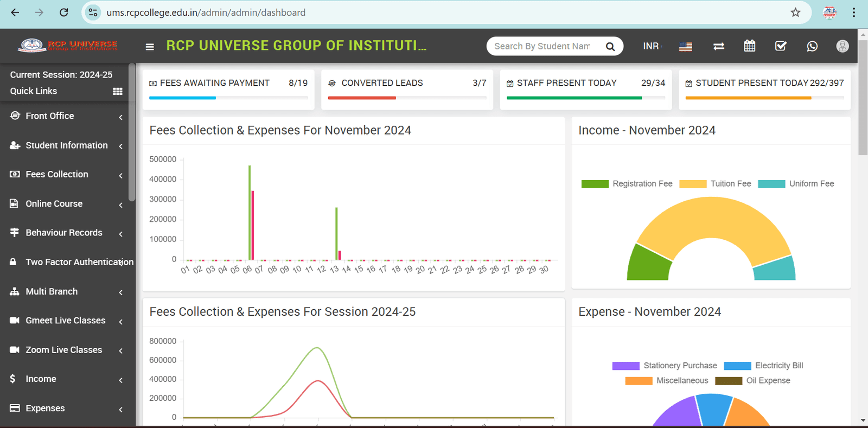Expand the Front Office menu
868x428 pixels.
[50, 116]
